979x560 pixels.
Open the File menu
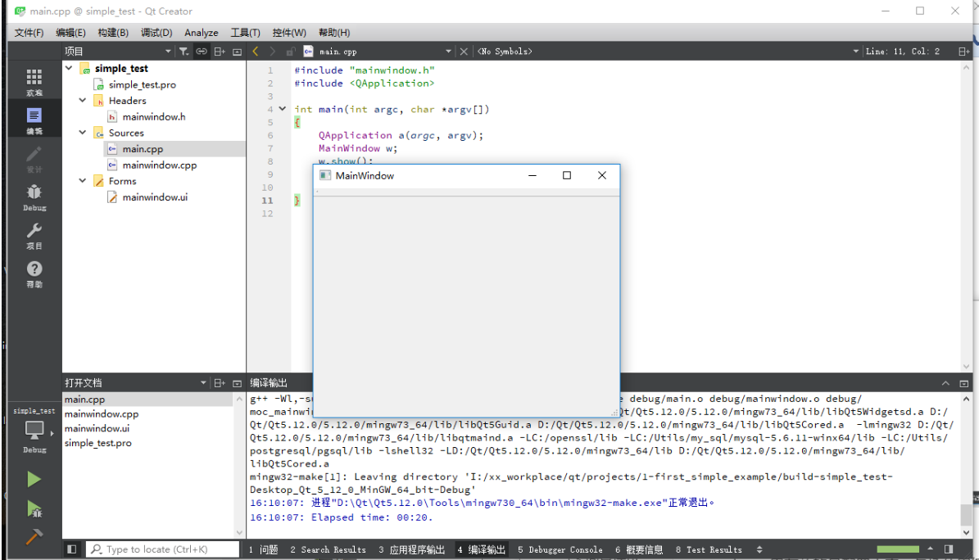point(29,33)
